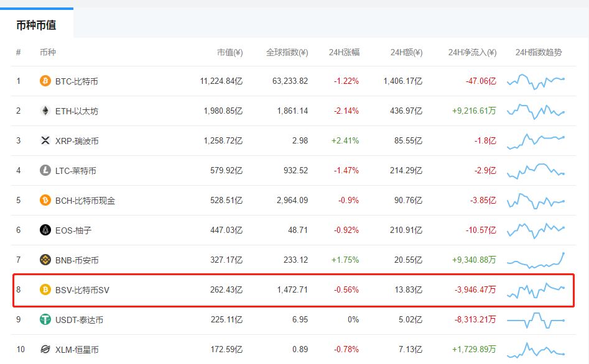View BNB 24H index trend chart
The height and width of the screenshot is (364, 589).
click(536, 260)
